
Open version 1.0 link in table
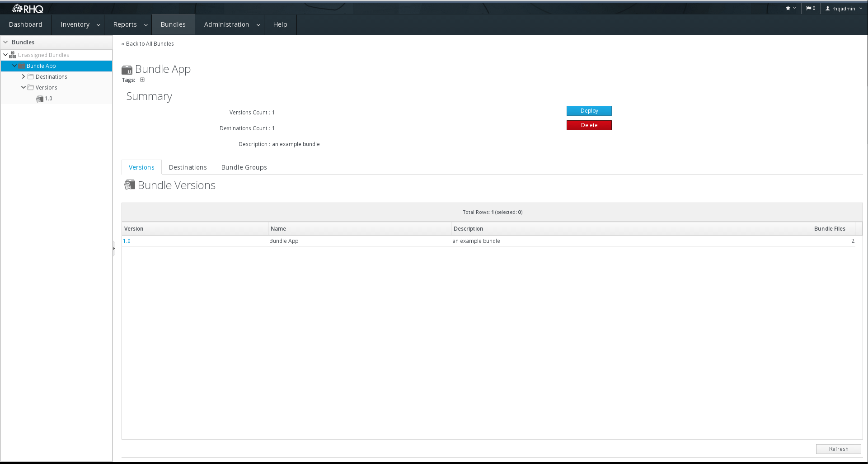[x=127, y=241]
